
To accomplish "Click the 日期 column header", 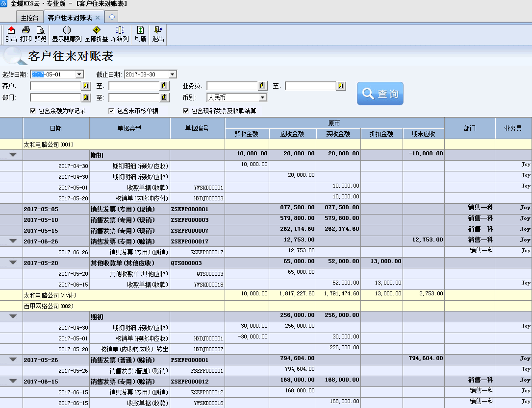I will coord(56,128).
